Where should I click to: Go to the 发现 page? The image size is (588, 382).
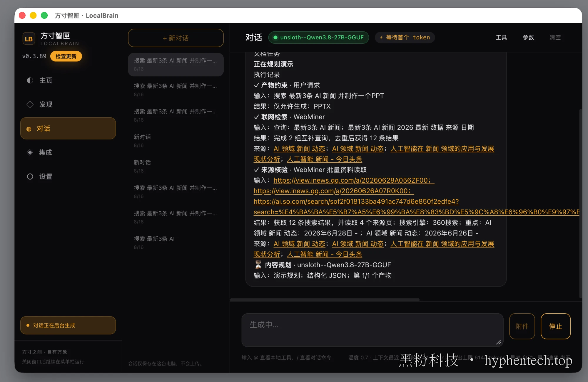pyautogui.click(x=68, y=105)
